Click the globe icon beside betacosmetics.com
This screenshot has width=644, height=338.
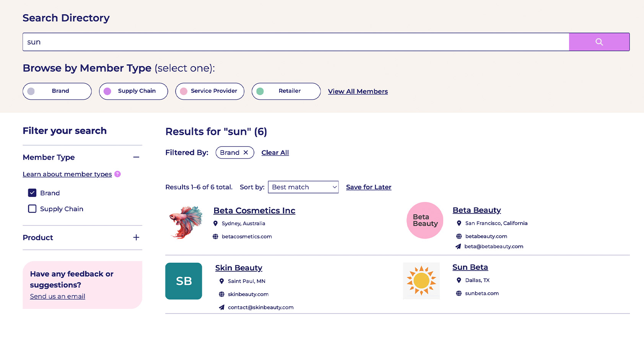pos(215,237)
